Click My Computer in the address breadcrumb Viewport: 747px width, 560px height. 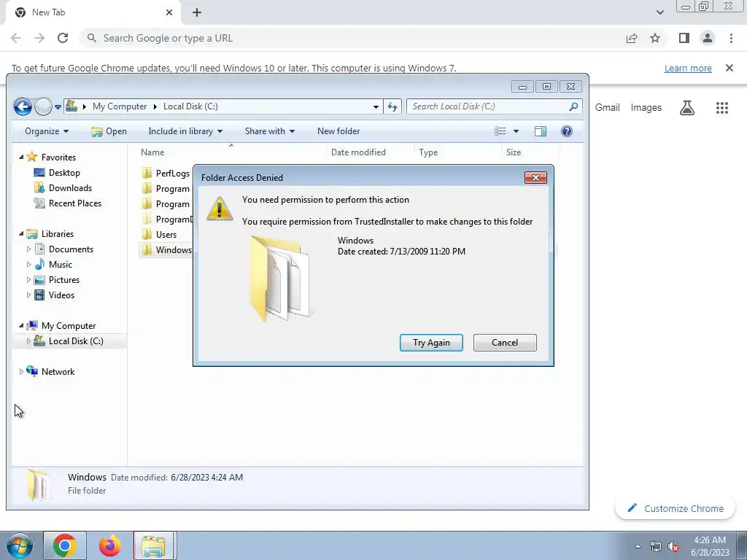[120, 106]
